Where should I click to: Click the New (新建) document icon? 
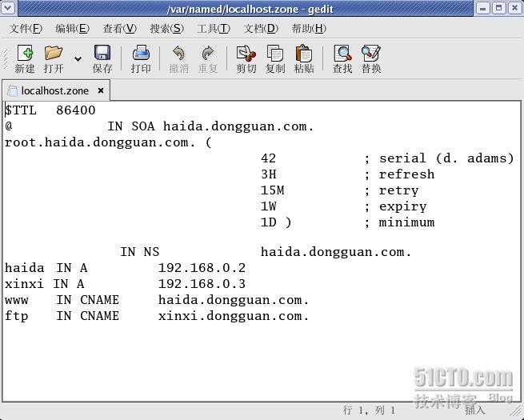click(x=25, y=53)
